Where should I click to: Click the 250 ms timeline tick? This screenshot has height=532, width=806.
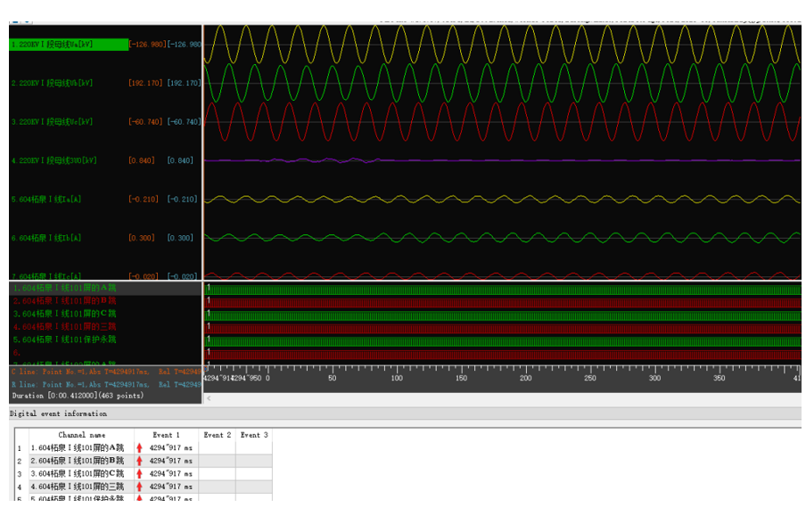[590, 378]
